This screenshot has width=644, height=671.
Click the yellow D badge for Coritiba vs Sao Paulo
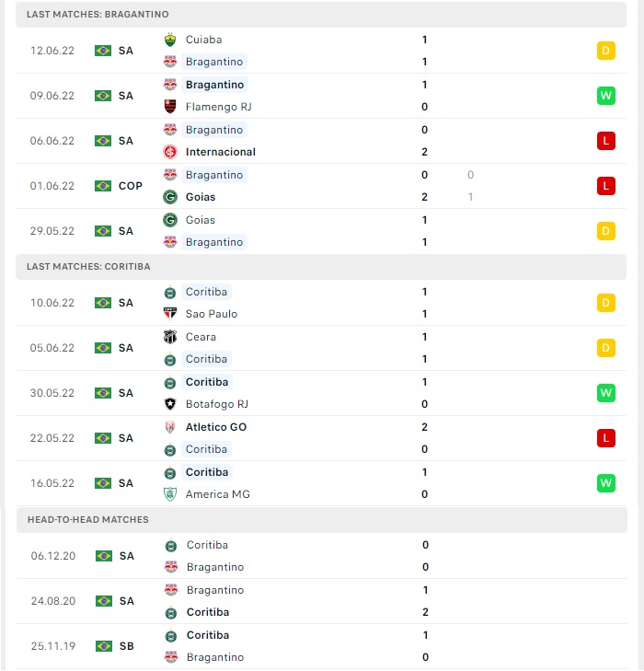606,303
